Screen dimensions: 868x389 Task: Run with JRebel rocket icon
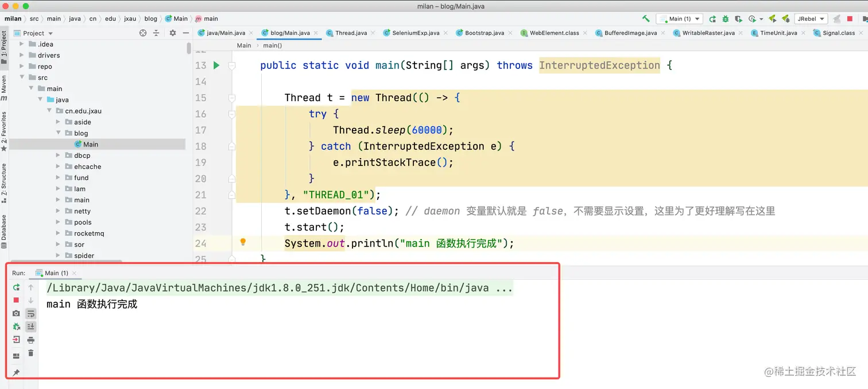(772, 18)
